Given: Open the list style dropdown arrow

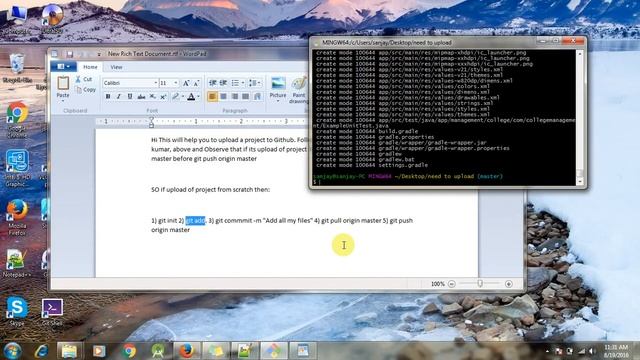Looking at the screenshot, I should pyautogui.click(x=242, y=83).
